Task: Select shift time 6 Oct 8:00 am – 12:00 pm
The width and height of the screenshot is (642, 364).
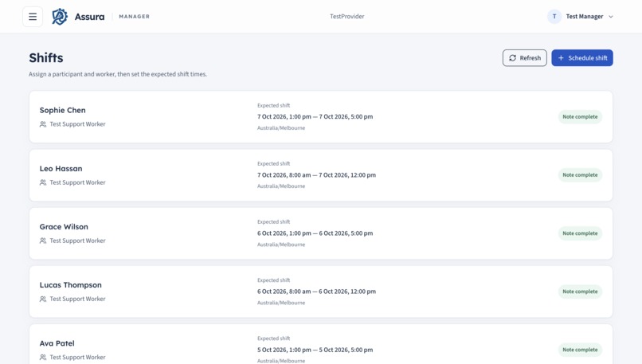Action: tap(316, 292)
